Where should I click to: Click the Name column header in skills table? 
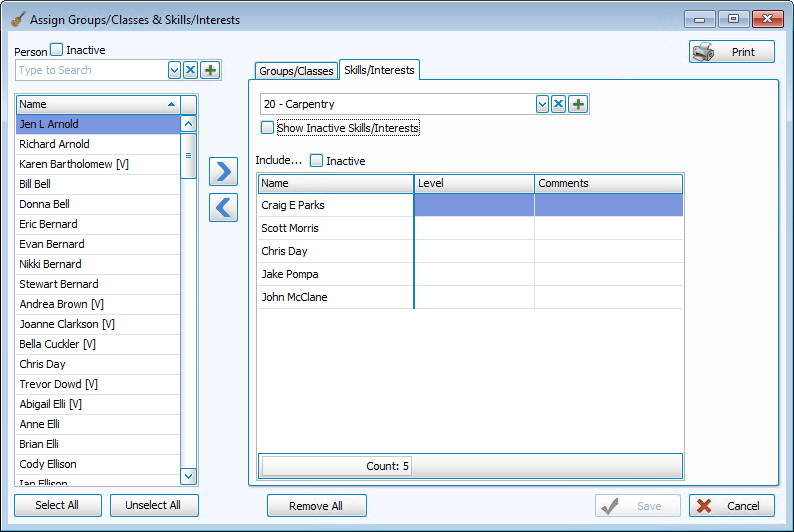pyautogui.click(x=336, y=183)
